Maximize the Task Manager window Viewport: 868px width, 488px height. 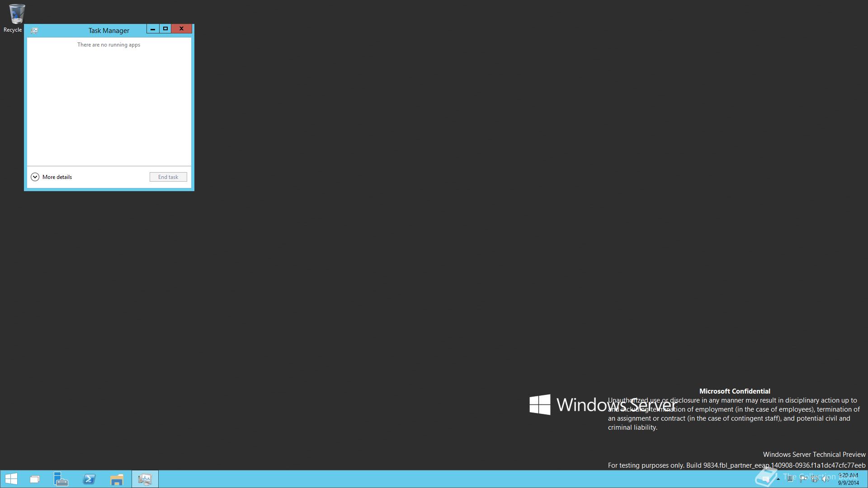click(165, 29)
